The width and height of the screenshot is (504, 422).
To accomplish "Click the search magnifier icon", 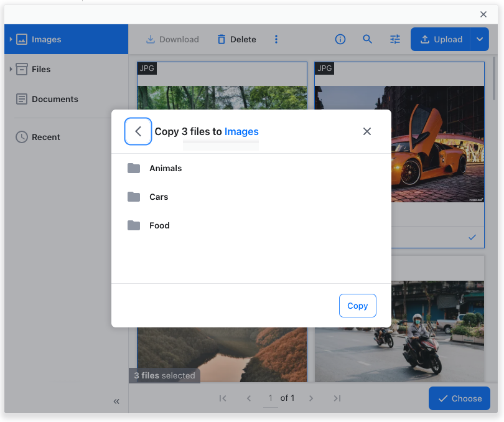I will [368, 39].
